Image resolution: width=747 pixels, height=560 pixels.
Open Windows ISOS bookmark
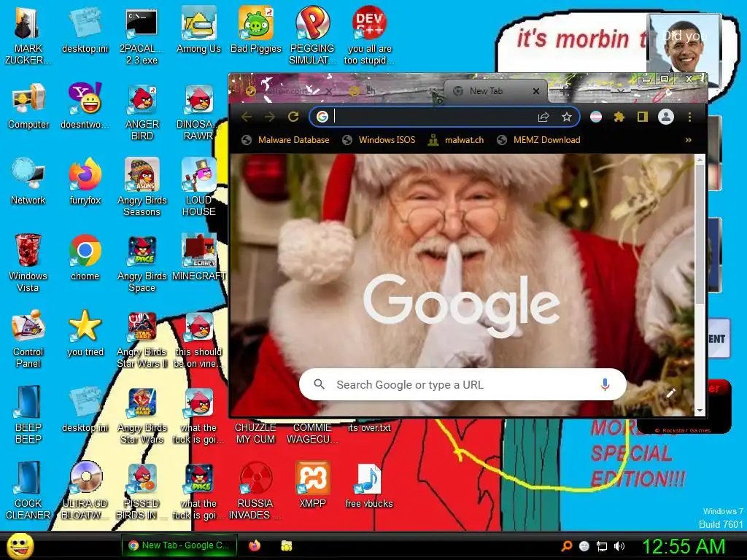tap(379, 140)
